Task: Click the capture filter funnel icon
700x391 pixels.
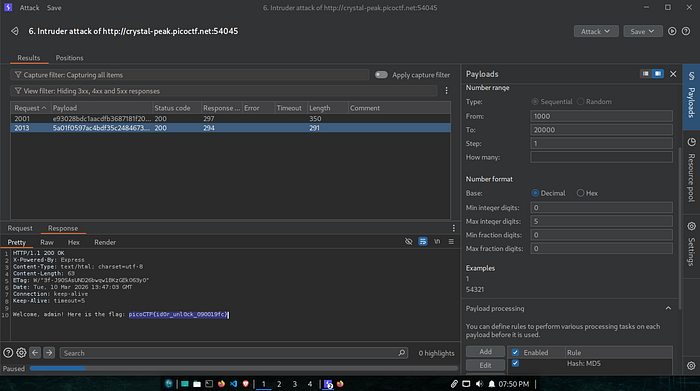Action: (x=18, y=75)
